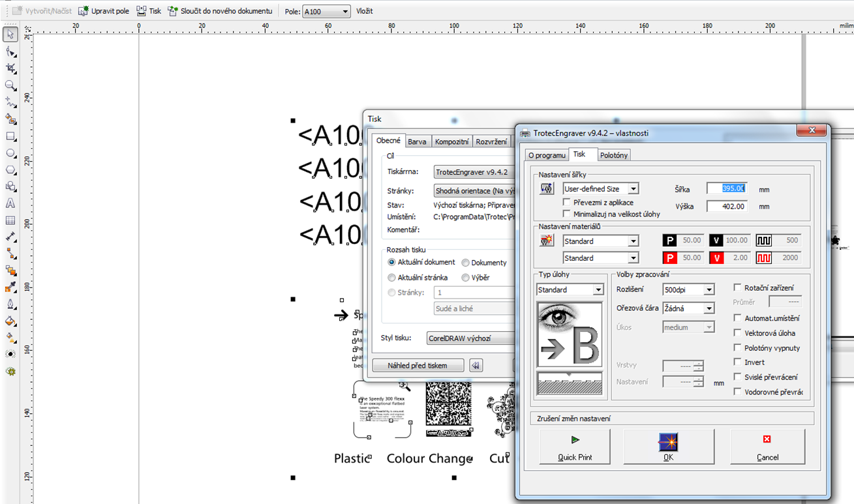Image resolution: width=854 pixels, height=504 pixels.
Task: Click the page size settings icon
Action: pos(547,189)
